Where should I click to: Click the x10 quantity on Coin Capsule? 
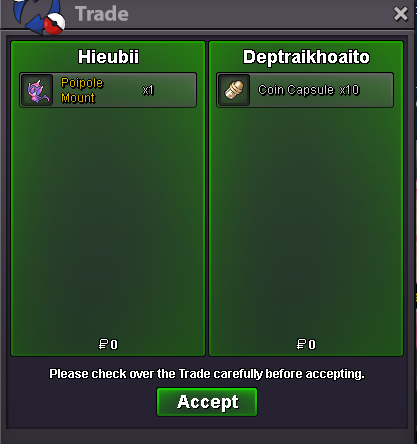(349, 90)
